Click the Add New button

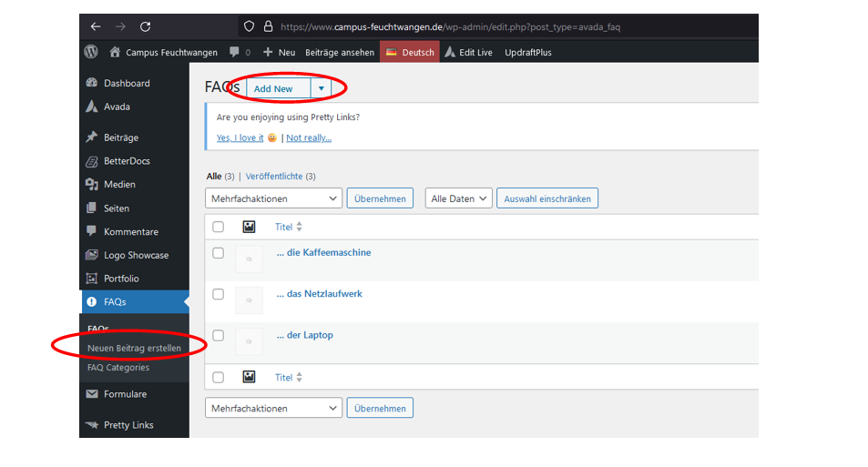pyautogui.click(x=279, y=88)
